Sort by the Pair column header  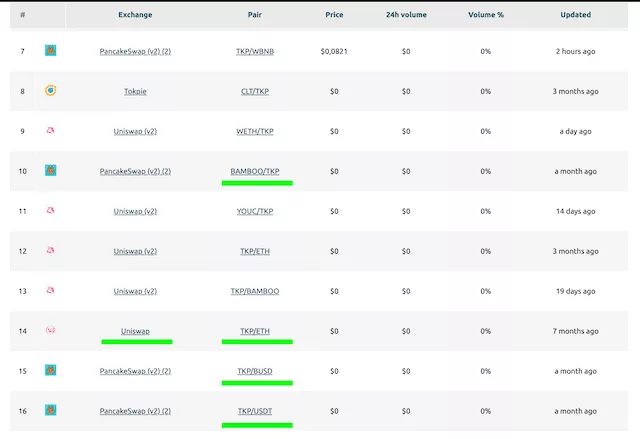[x=255, y=15]
